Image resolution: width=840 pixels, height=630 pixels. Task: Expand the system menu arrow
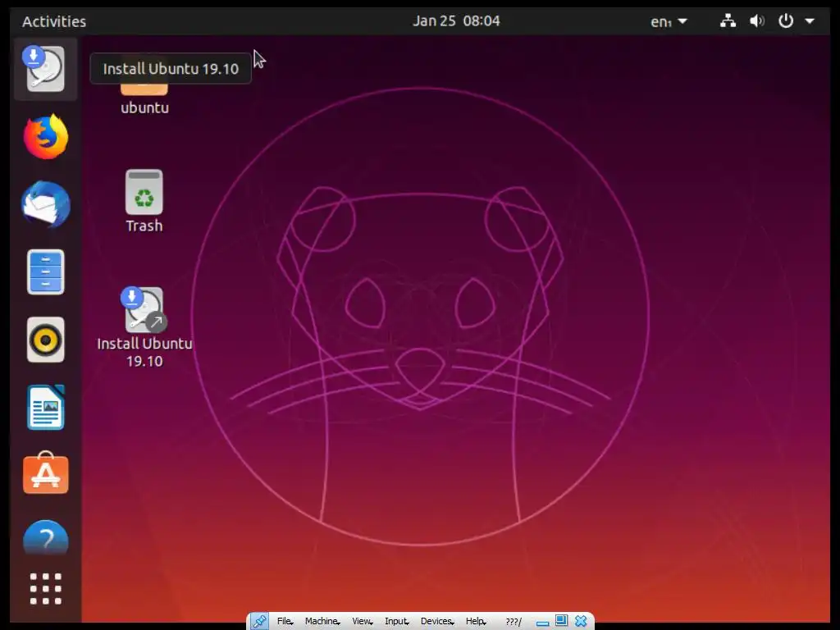click(x=810, y=21)
